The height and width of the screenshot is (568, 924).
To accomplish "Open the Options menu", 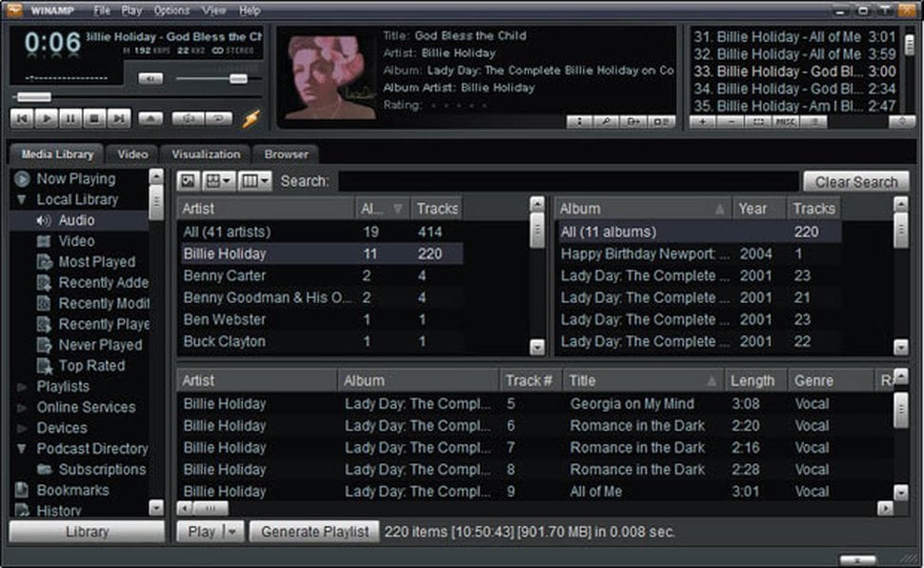I will click(x=171, y=10).
